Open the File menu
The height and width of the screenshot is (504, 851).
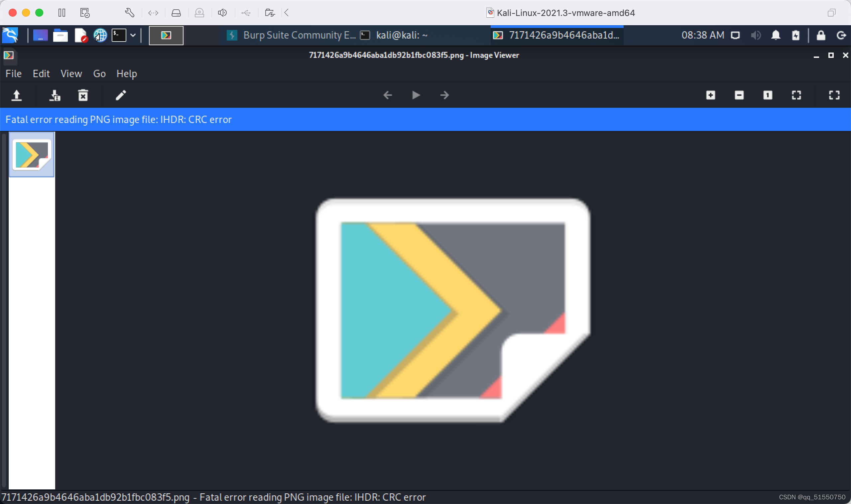[13, 73]
